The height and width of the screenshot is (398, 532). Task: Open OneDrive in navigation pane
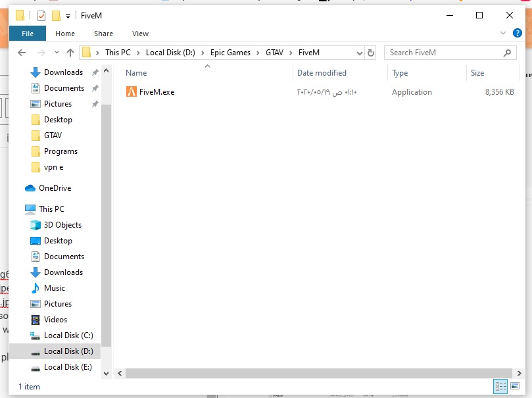[x=55, y=188]
